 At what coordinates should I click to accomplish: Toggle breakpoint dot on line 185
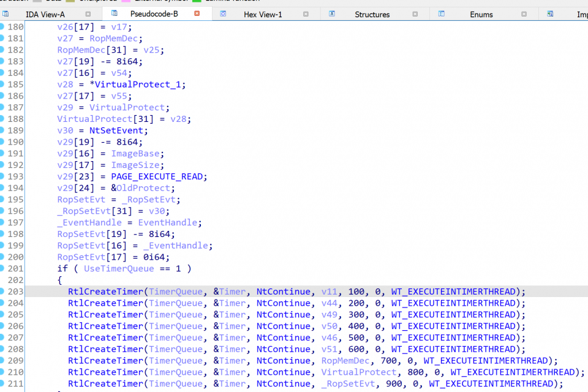tap(1, 84)
